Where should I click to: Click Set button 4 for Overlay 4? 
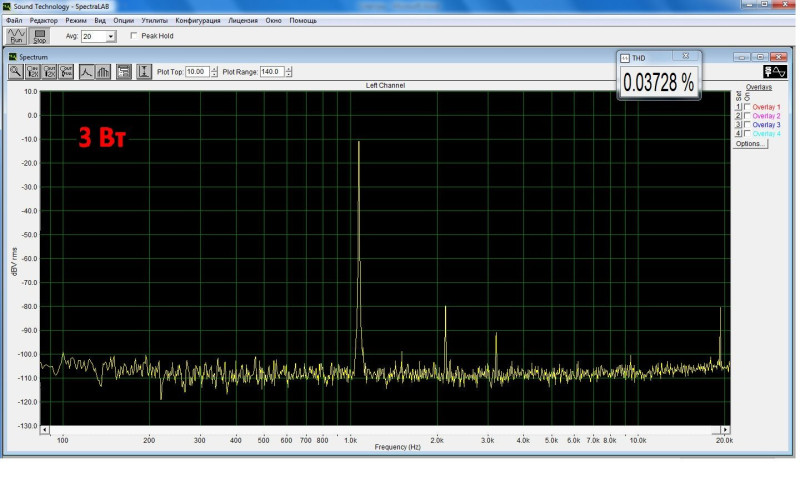click(x=738, y=133)
